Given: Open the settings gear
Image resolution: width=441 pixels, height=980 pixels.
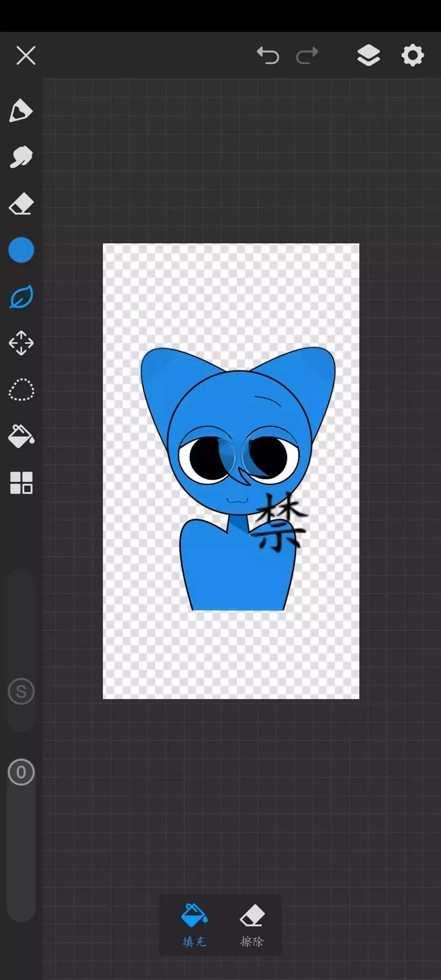Looking at the screenshot, I should 412,56.
